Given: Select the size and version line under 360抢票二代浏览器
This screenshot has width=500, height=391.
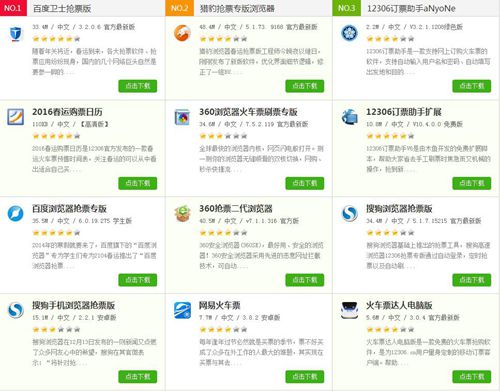Looking at the screenshot, I should click(249, 221).
